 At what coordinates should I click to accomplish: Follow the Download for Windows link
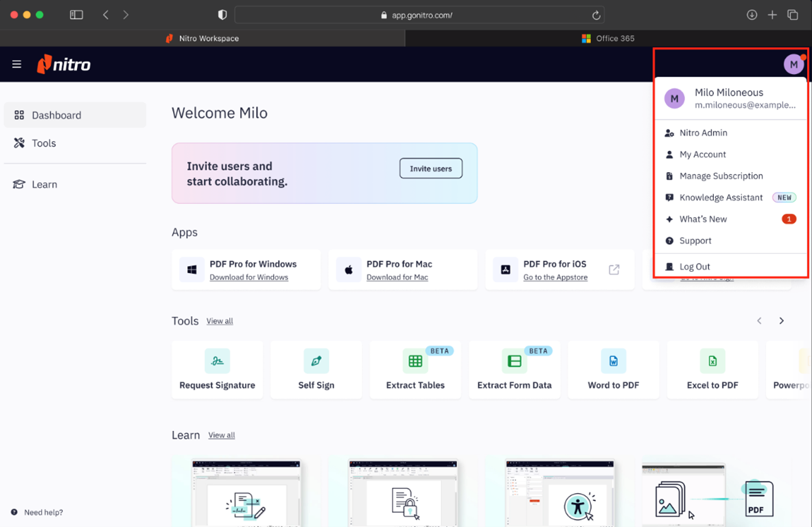coord(248,277)
